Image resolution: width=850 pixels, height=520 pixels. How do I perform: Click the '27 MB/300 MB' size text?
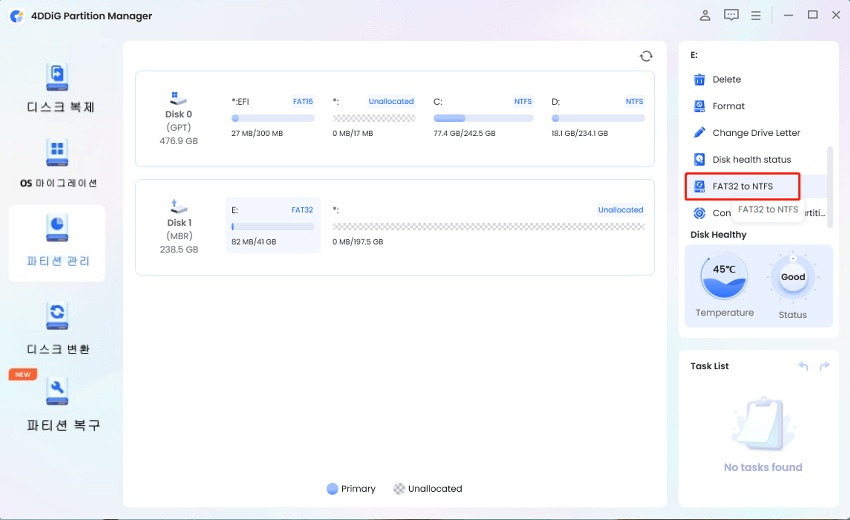257,133
